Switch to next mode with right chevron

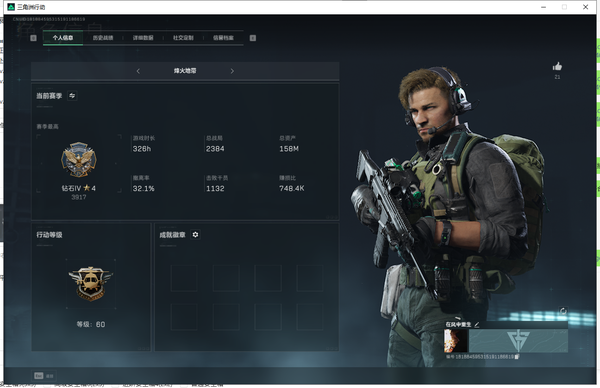232,71
